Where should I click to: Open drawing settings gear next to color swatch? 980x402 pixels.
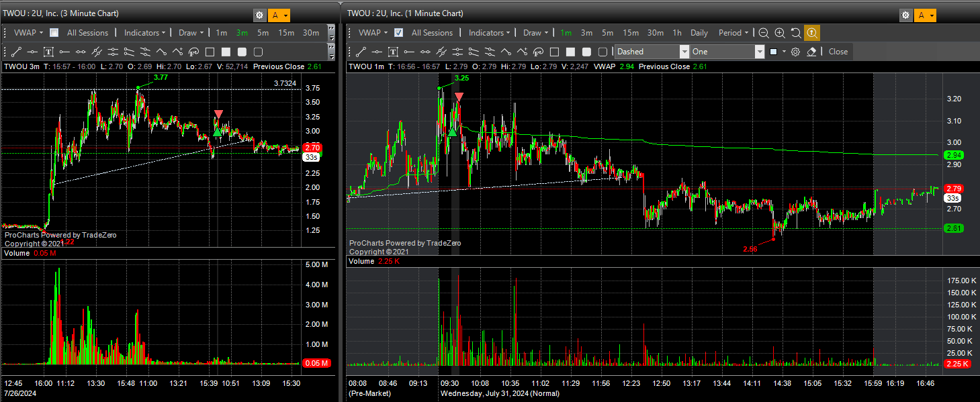click(x=795, y=52)
